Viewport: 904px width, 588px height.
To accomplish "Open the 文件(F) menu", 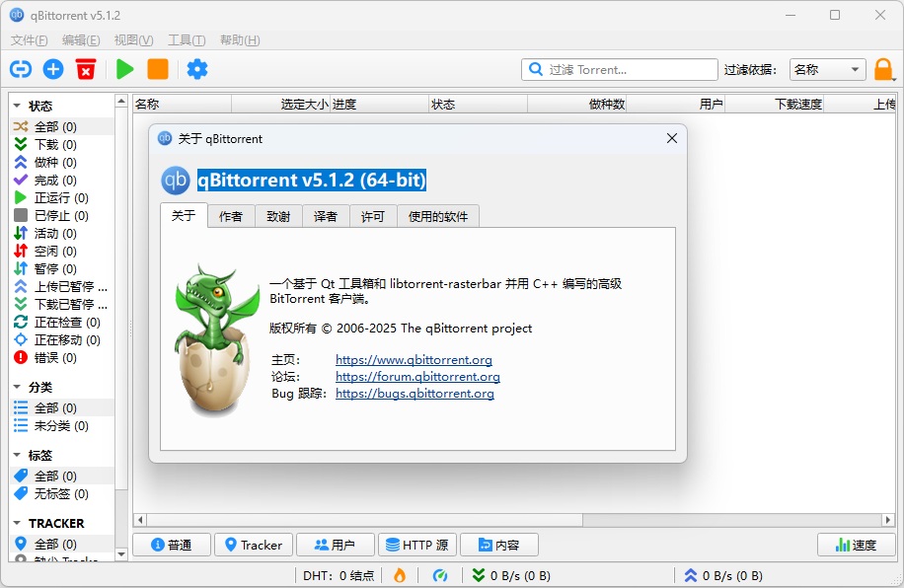I will click(29, 40).
